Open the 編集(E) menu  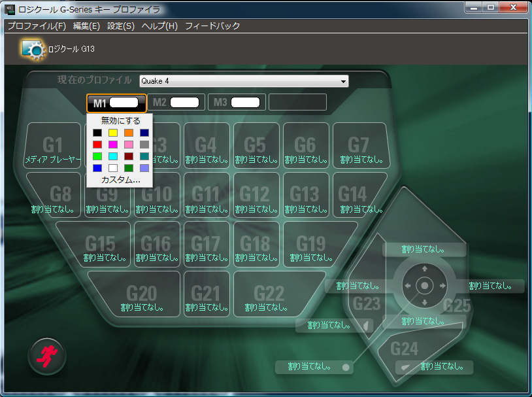[86, 26]
